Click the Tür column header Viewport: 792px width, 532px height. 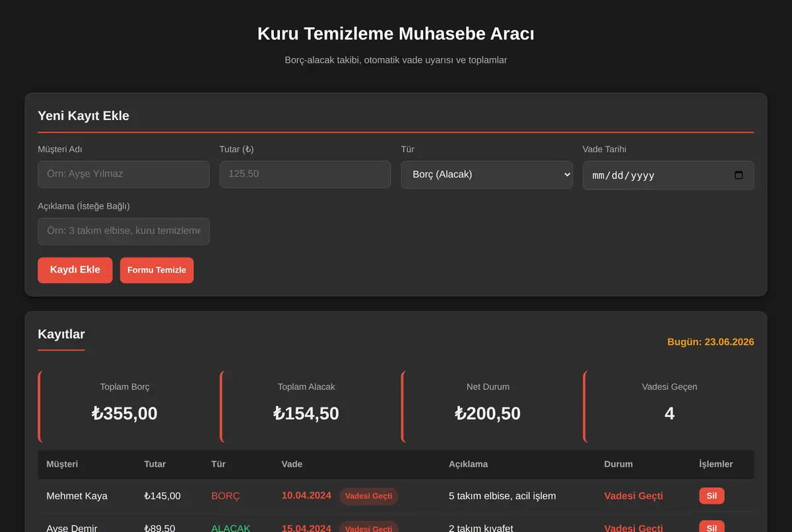pyautogui.click(x=218, y=464)
